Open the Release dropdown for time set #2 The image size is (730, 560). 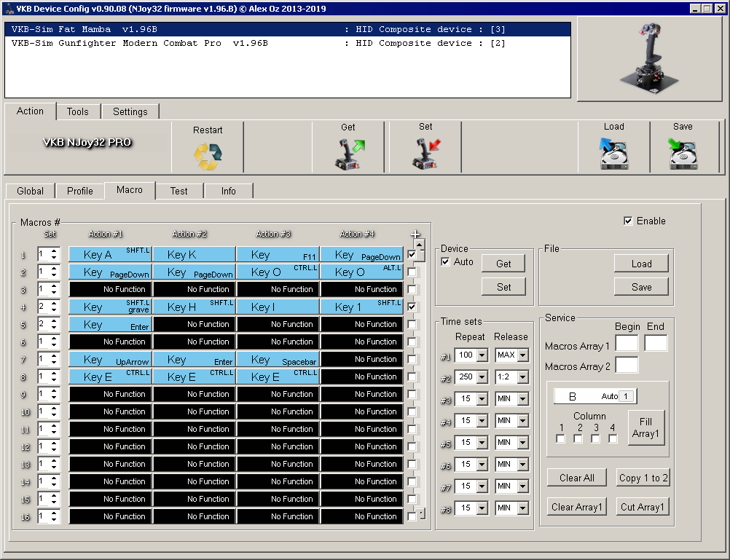click(x=522, y=377)
